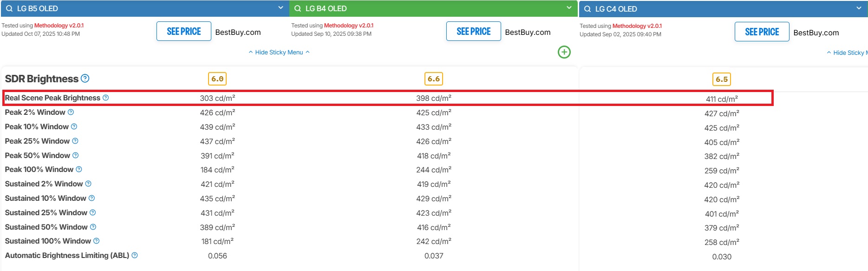This screenshot has width=868, height=271.
Task: Click SEE PRICE for the LG C4 OLED
Action: tap(762, 32)
